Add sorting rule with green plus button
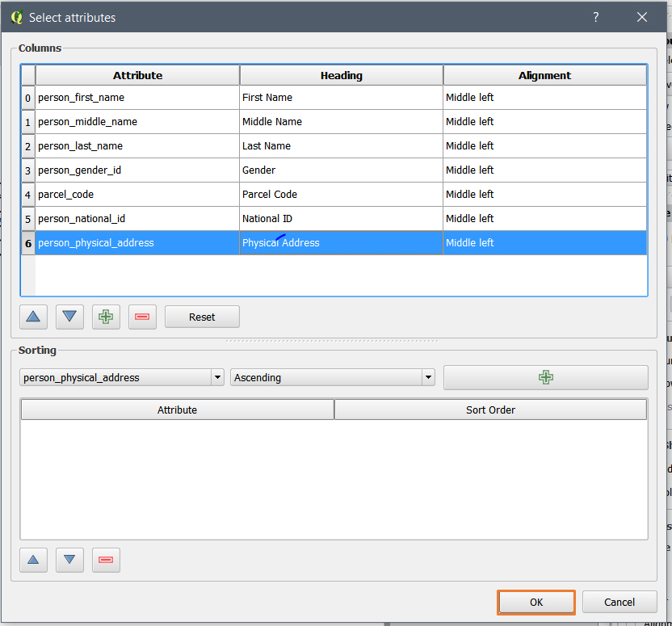Image resolution: width=672 pixels, height=626 pixels. [545, 377]
